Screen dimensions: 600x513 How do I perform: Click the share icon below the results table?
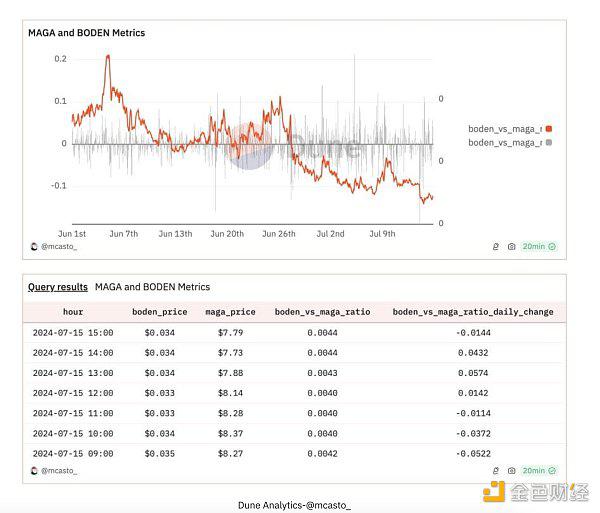496,471
